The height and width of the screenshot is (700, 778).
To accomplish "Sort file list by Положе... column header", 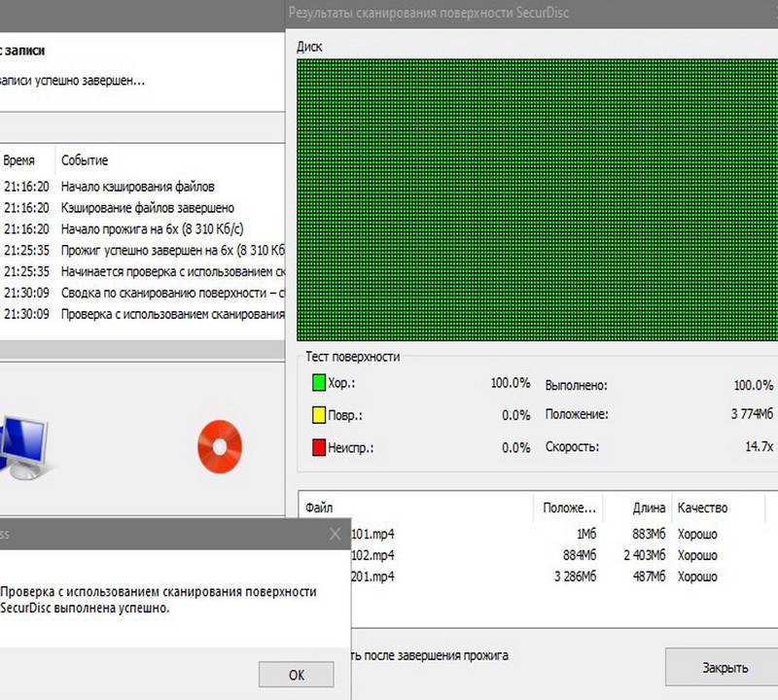I will 568,507.
